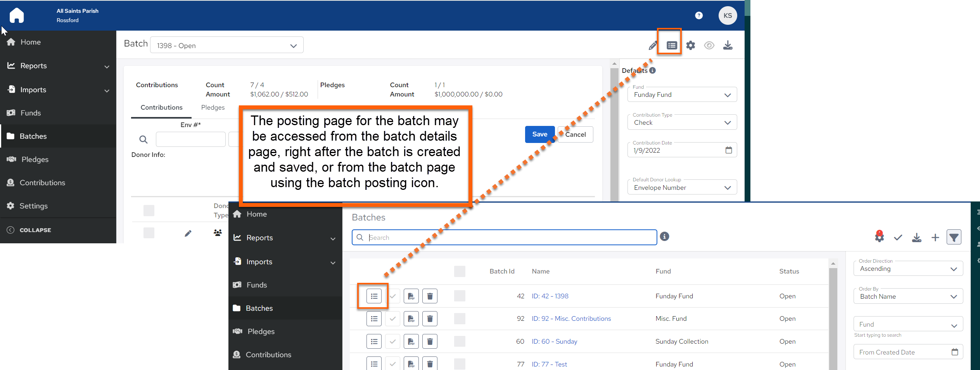Check the contribution row checkbox beside pencil
The width and height of the screenshot is (980, 370).
coord(149,233)
